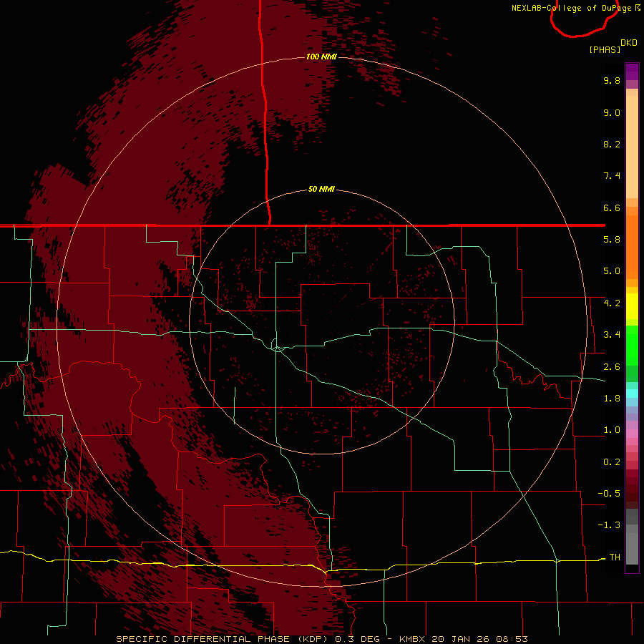
Task: Click the 8.2 legend value
Action: [612, 144]
